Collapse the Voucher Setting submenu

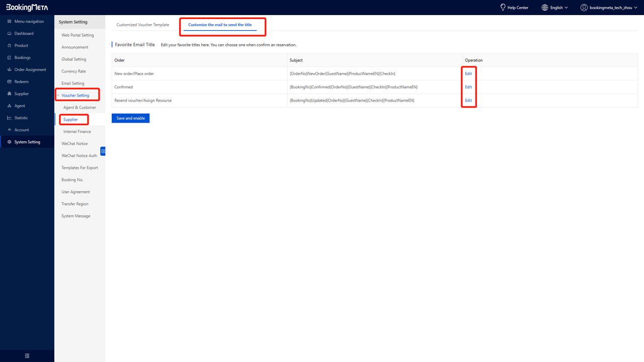pyautogui.click(x=58, y=96)
